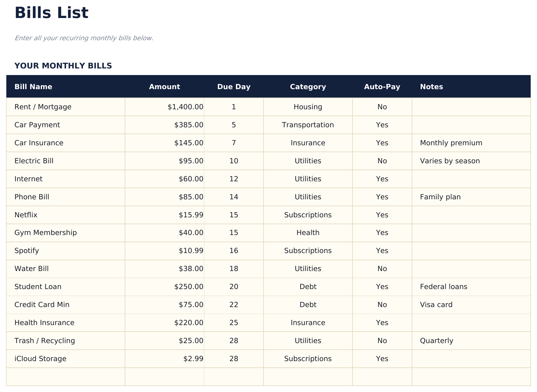Select the Varies by season note
Viewport: 537px width, 392px height.
click(x=450, y=161)
